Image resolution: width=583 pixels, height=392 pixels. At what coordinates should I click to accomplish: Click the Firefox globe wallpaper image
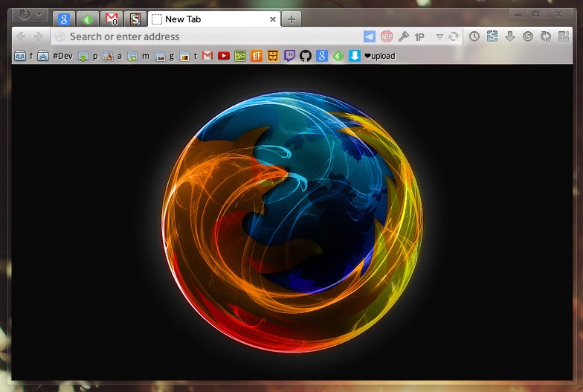(292, 222)
